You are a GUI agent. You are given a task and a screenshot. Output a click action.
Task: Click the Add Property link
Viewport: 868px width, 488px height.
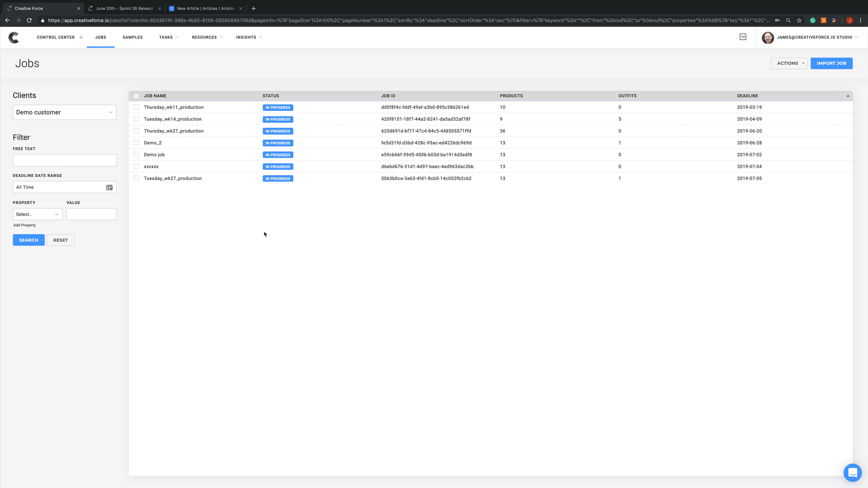(x=24, y=225)
